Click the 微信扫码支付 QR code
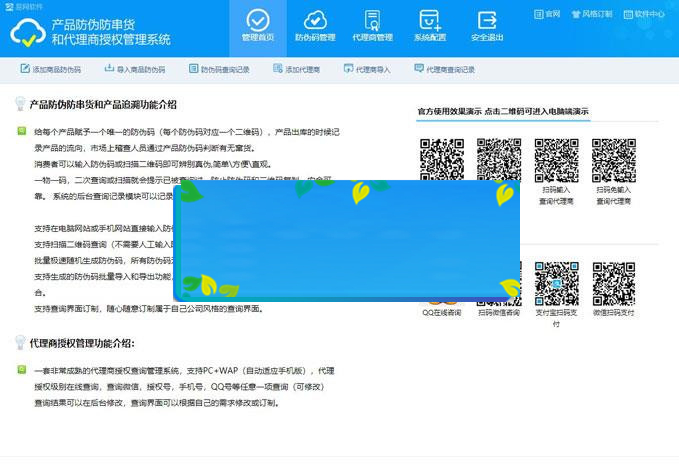The width and height of the screenshot is (679, 474). click(x=613, y=283)
